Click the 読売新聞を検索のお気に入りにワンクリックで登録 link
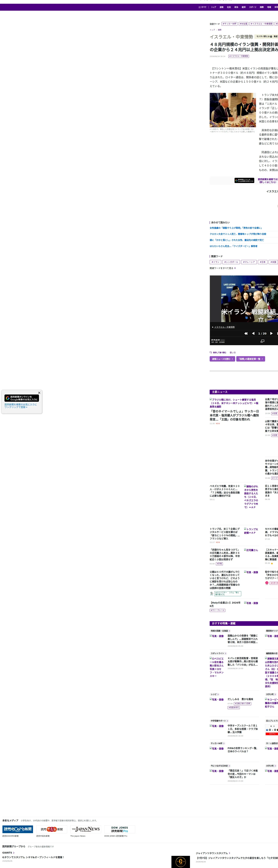Image resolution: width=278 pixels, height=868 pixels. coord(21,406)
